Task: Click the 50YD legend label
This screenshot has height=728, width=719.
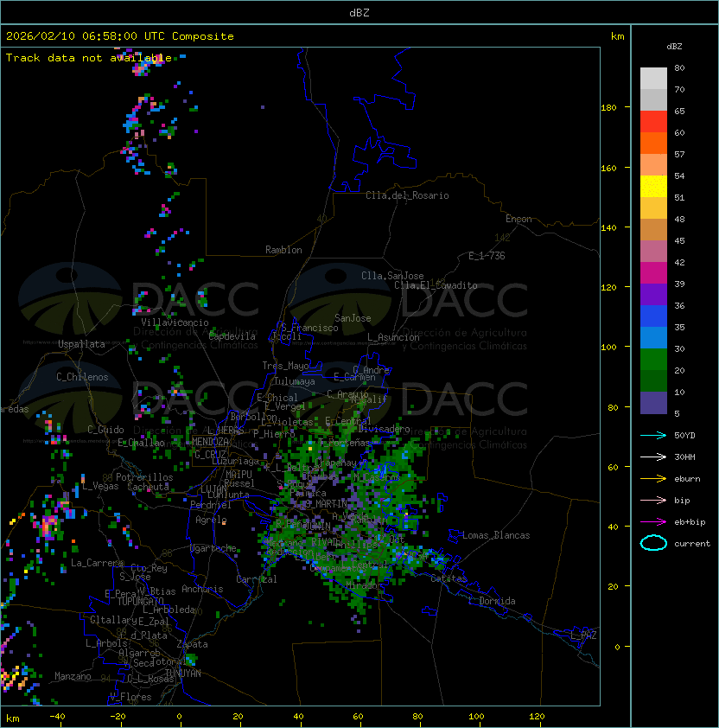Action: coord(684,435)
